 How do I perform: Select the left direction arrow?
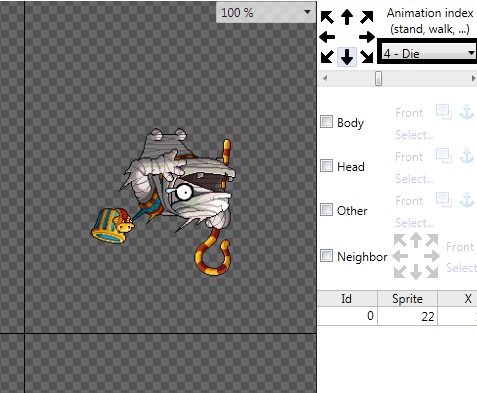(x=327, y=37)
